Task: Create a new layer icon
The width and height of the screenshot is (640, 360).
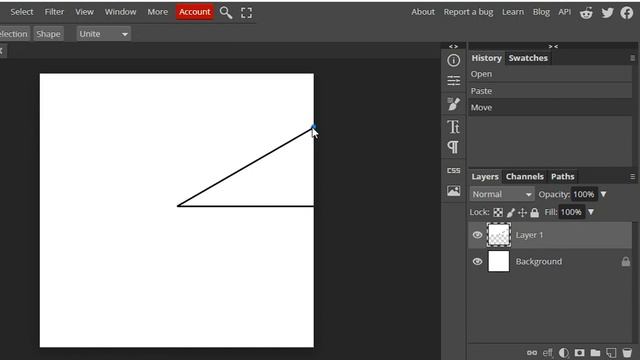Action: 611,353
